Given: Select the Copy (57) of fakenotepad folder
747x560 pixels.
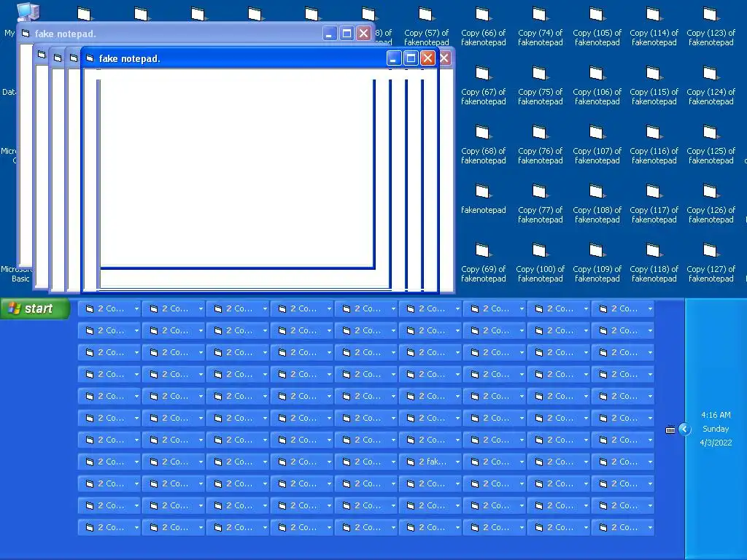Looking at the screenshot, I should [426, 27].
